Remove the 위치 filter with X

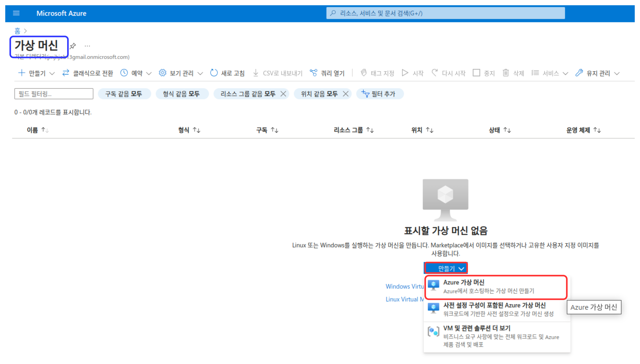(345, 94)
